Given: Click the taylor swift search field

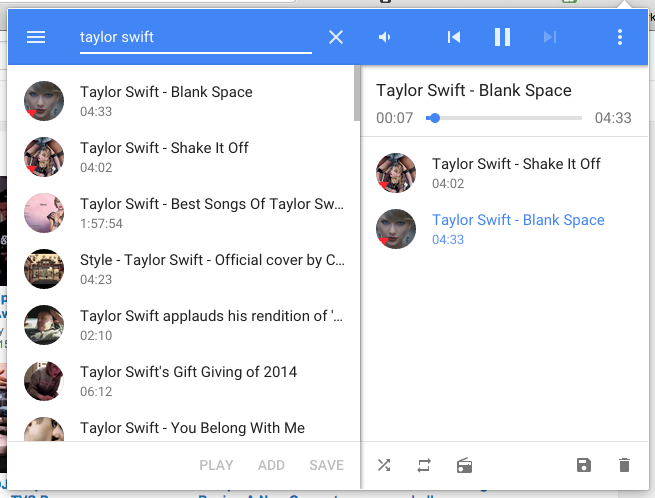Looking at the screenshot, I should tap(195, 37).
